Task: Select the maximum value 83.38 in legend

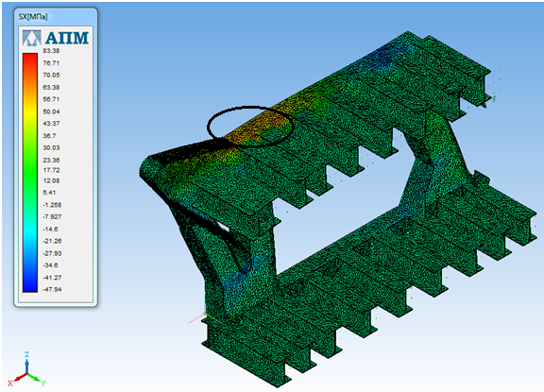Action: tap(51, 51)
